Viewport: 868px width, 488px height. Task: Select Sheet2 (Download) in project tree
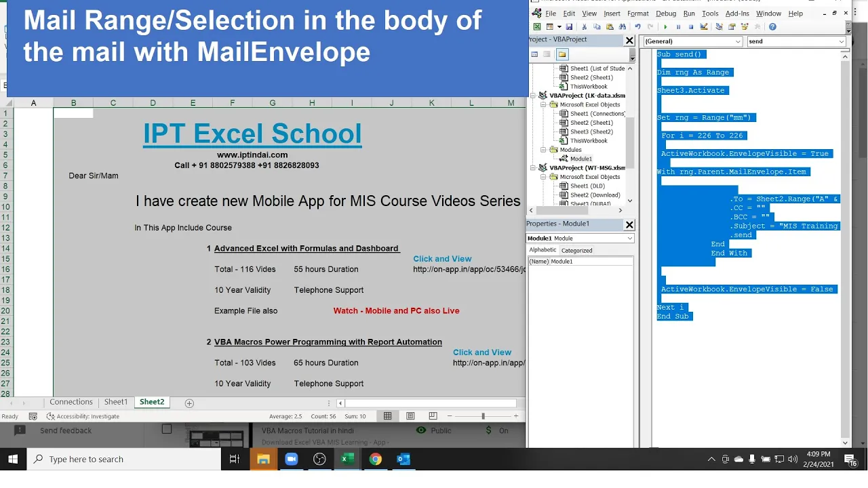click(x=595, y=195)
